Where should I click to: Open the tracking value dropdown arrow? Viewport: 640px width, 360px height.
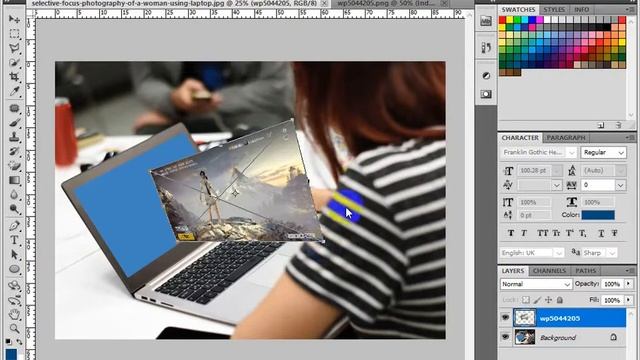click(x=621, y=185)
